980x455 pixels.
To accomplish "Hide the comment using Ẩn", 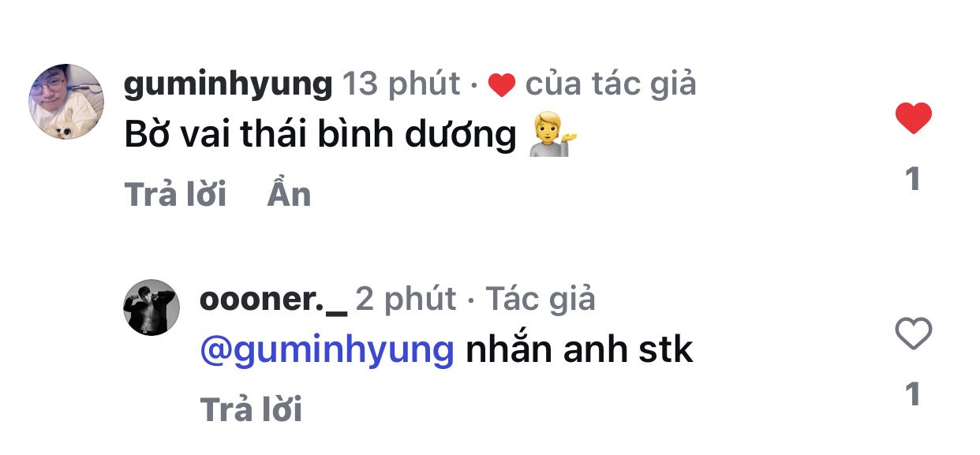I will (x=289, y=195).
